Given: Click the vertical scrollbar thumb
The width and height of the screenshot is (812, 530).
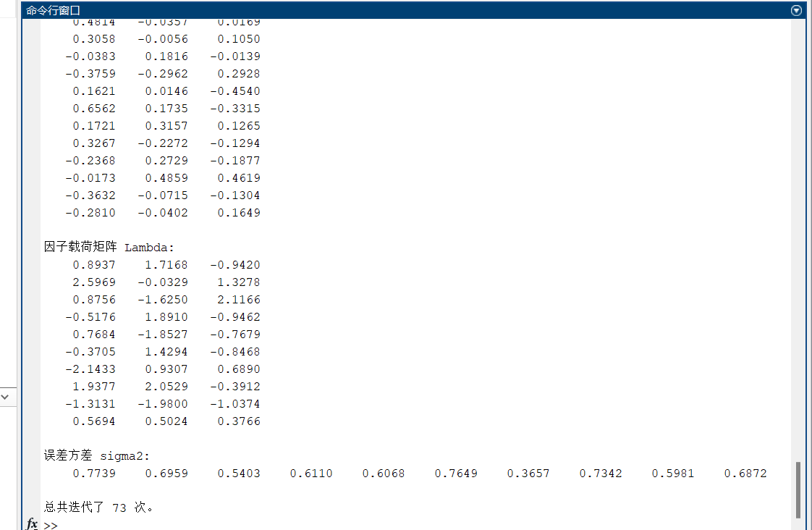Looking at the screenshot, I should tap(798, 489).
